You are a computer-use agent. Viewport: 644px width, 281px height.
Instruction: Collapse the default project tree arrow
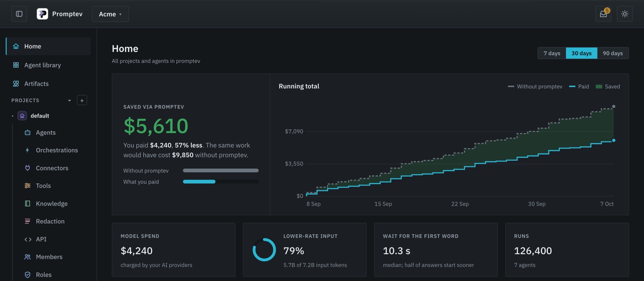(x=13, y=116)
